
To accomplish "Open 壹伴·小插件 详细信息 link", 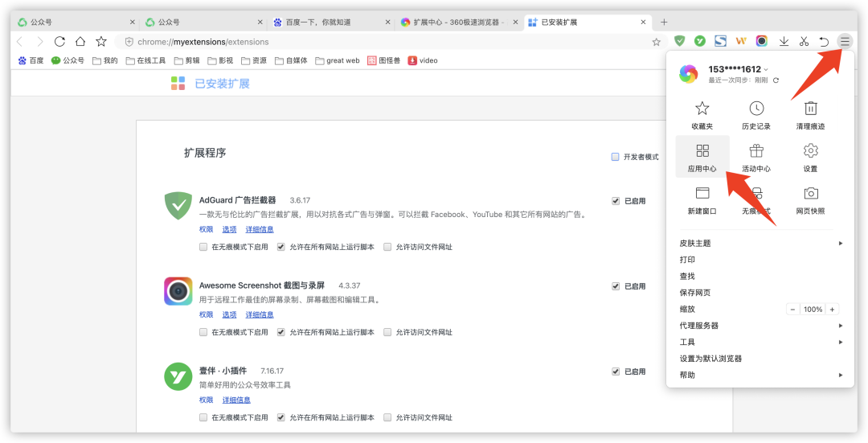I will pyautogui.click(x=236, y=400).
